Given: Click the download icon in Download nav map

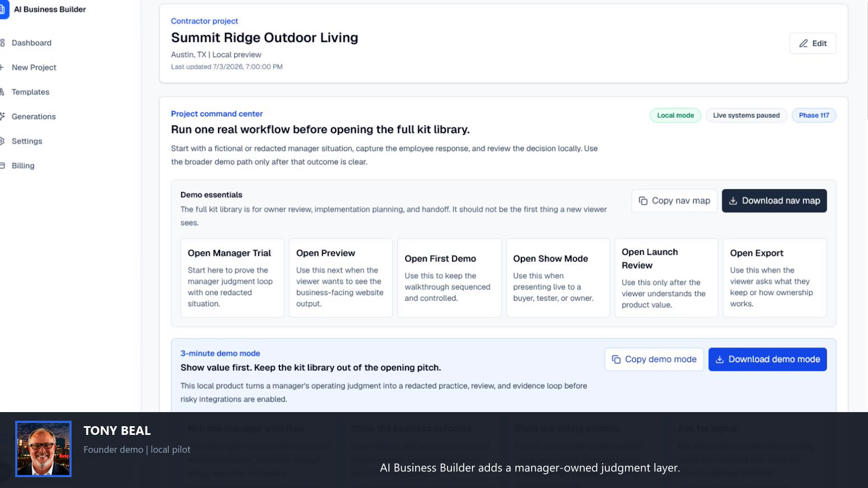Looking at the screenshot, I should (x=733, y=201).
